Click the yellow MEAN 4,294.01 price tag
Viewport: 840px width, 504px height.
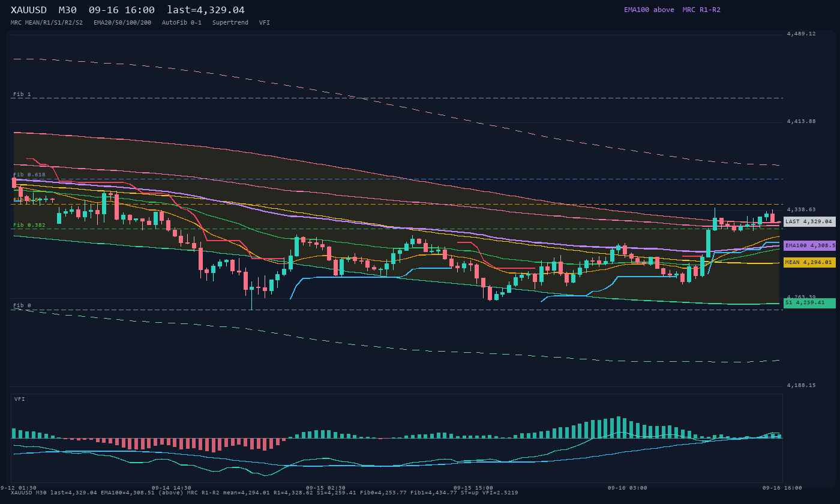(x=809, y=262)
